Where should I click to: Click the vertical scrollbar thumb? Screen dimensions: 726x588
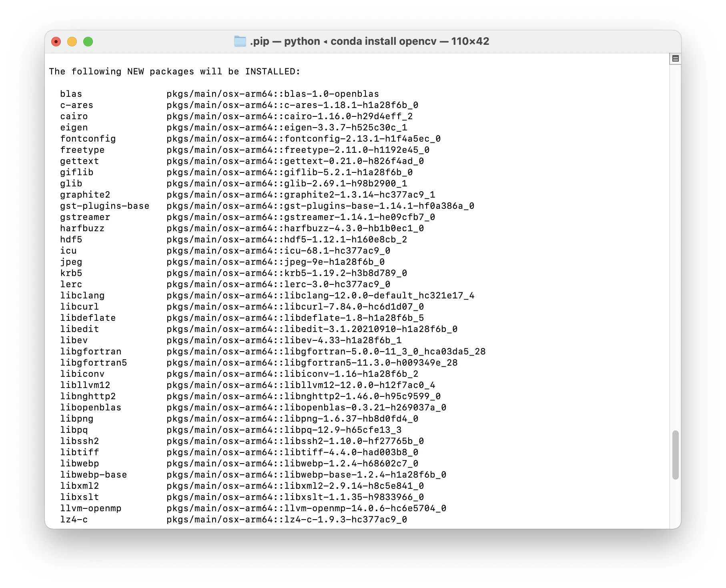pyautogui.click(x=676, y=454)
